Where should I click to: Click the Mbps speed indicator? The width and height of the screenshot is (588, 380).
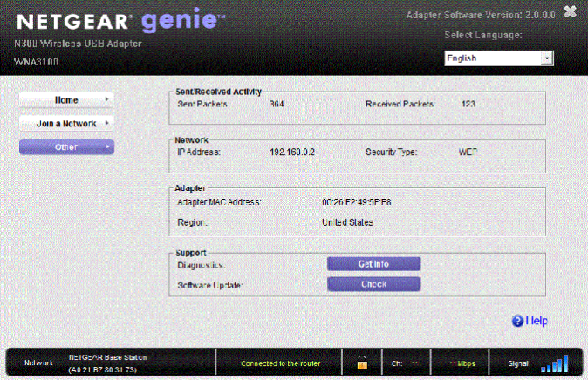coord(462,363)
